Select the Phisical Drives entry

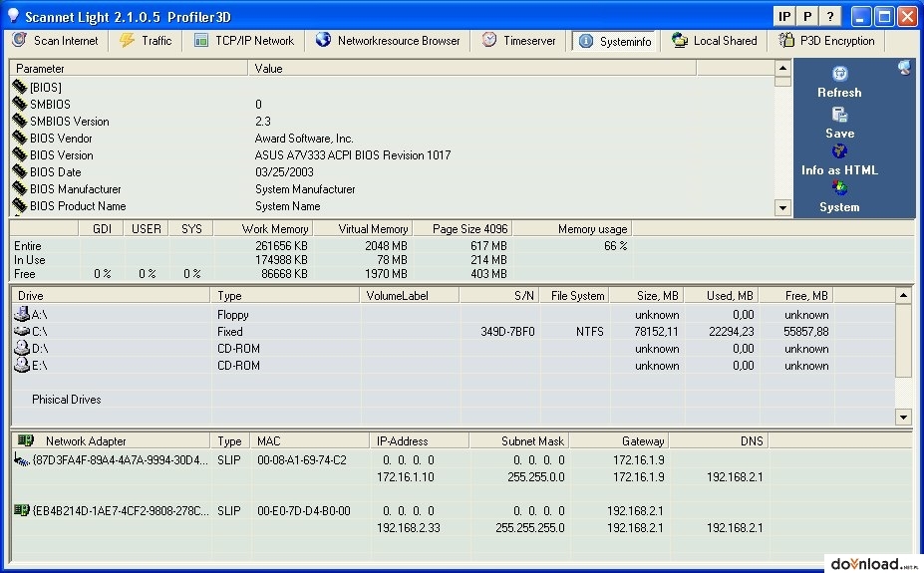[66, 400]
